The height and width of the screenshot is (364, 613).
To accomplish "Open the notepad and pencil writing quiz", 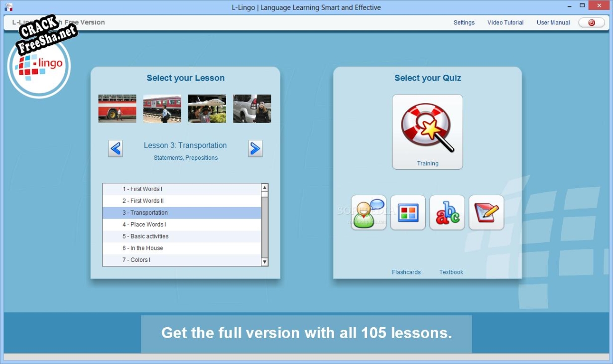I will (x=487, y=213).
